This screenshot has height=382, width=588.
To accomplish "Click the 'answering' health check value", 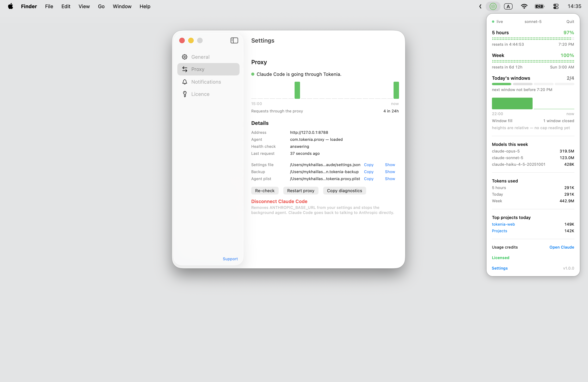I will click(299, 146).
